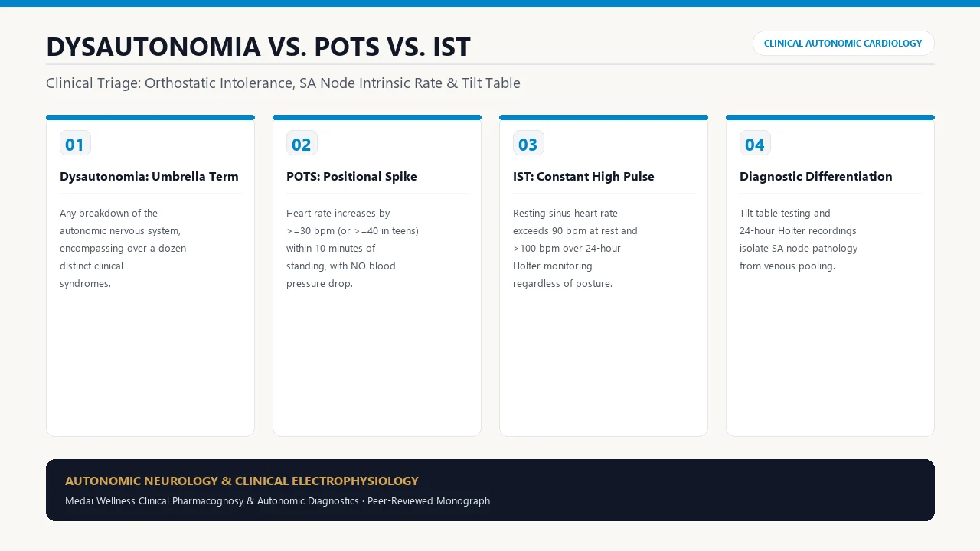Click the heading POTS: Positional Spike
The width and height of the screenshot is (980, 551).
click(351, 177)
